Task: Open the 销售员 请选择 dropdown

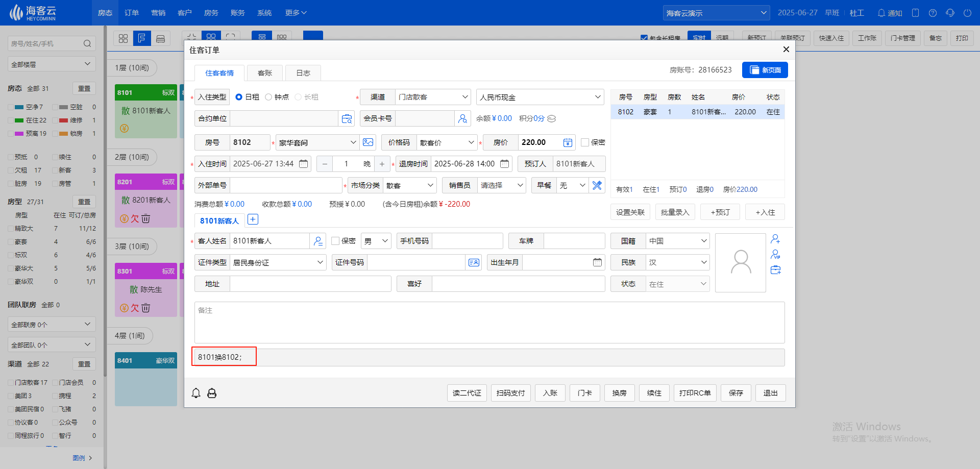Action: (502, 185)
